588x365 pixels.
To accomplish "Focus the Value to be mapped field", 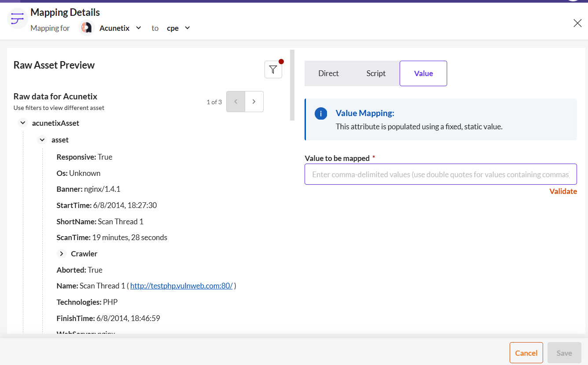I will 441,174.
